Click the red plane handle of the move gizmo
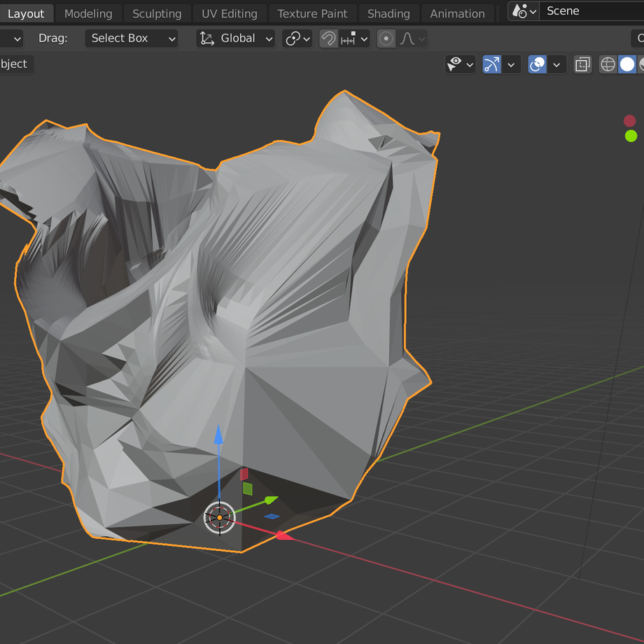Image resolution: width=644 pixels, height=644 pixels. pyautogui.click(x=244, y=474)
